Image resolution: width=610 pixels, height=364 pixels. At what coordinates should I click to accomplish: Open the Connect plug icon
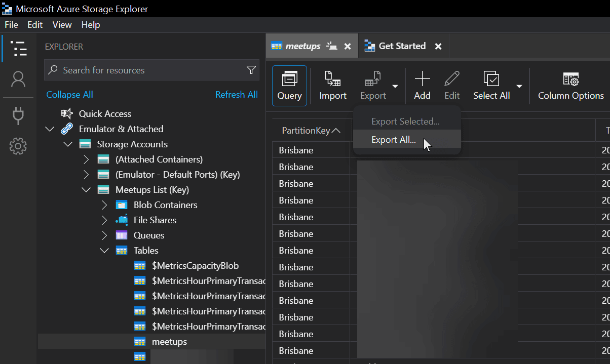(x=18, y=116)
